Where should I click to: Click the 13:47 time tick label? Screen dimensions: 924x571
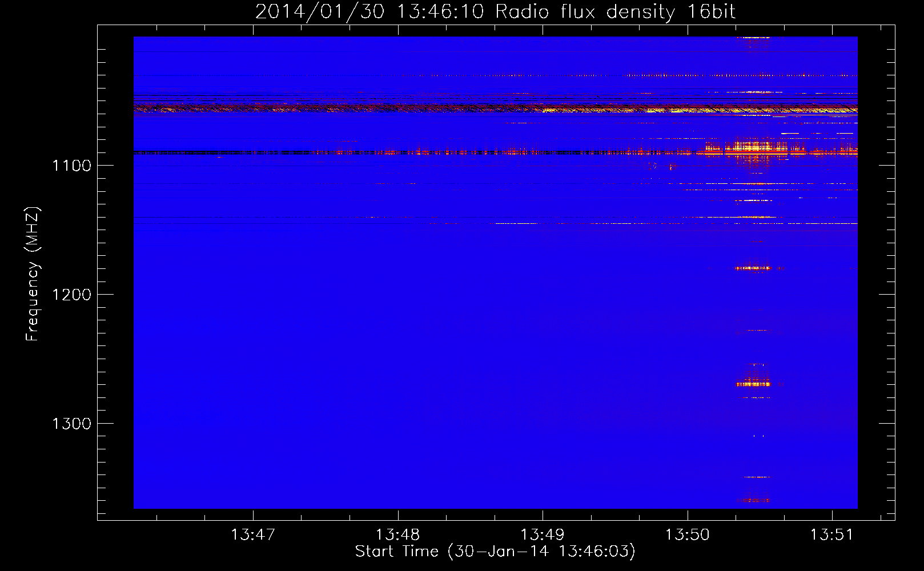coord(253,534)
